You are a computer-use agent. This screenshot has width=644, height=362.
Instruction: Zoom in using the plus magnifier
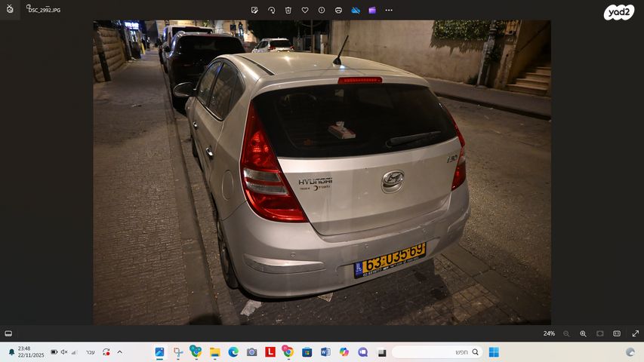[x=583, y=333]
